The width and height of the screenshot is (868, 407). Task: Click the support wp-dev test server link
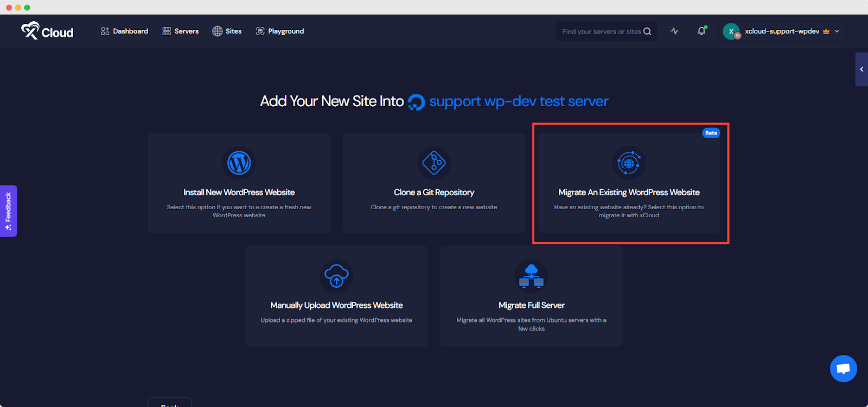[519, 101]
